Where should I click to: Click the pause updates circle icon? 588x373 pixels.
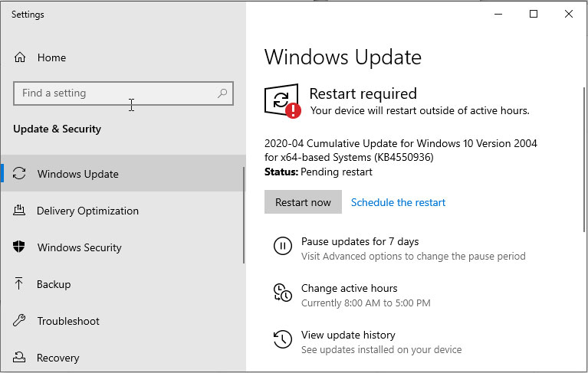[x=282, y=246]
